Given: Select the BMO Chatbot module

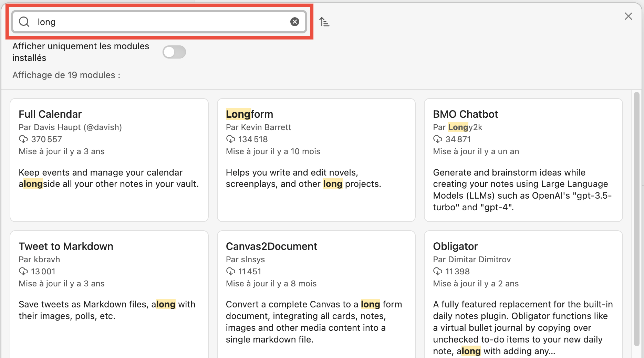Looking at the screenshot, I should click(x=523, y=160).
